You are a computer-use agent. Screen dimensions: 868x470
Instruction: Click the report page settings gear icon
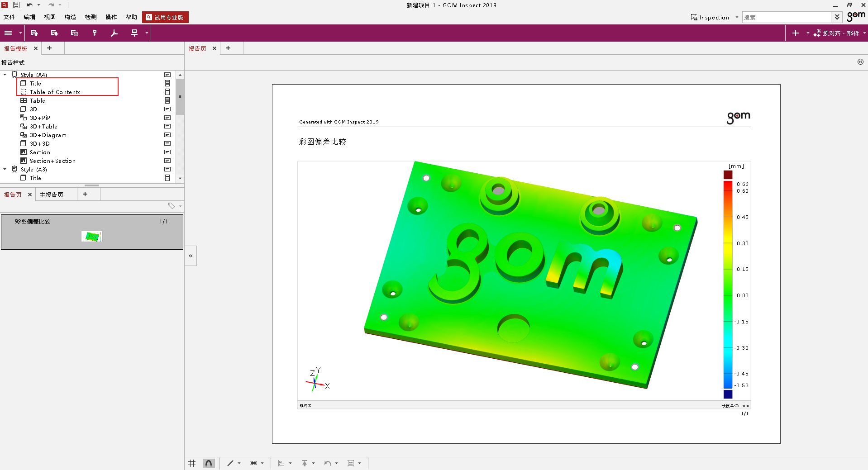(74, 33)
